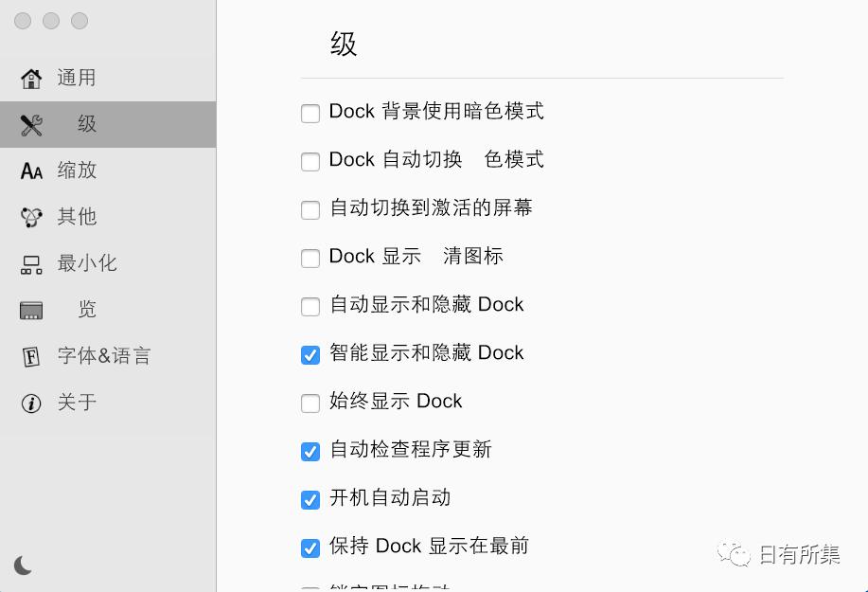
Task: Uncheck 保持 Dock 显示在最前
Action: click(x=310, y=547)
